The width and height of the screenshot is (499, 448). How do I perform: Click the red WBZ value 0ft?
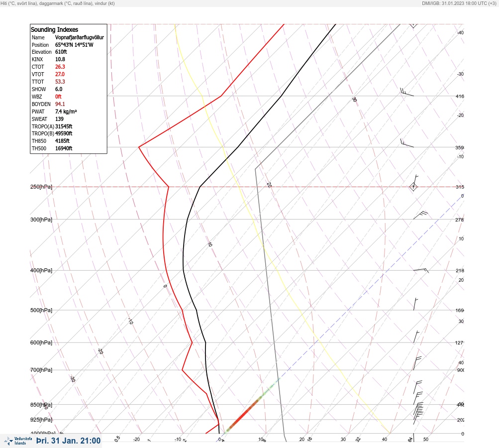click(58, 97)
